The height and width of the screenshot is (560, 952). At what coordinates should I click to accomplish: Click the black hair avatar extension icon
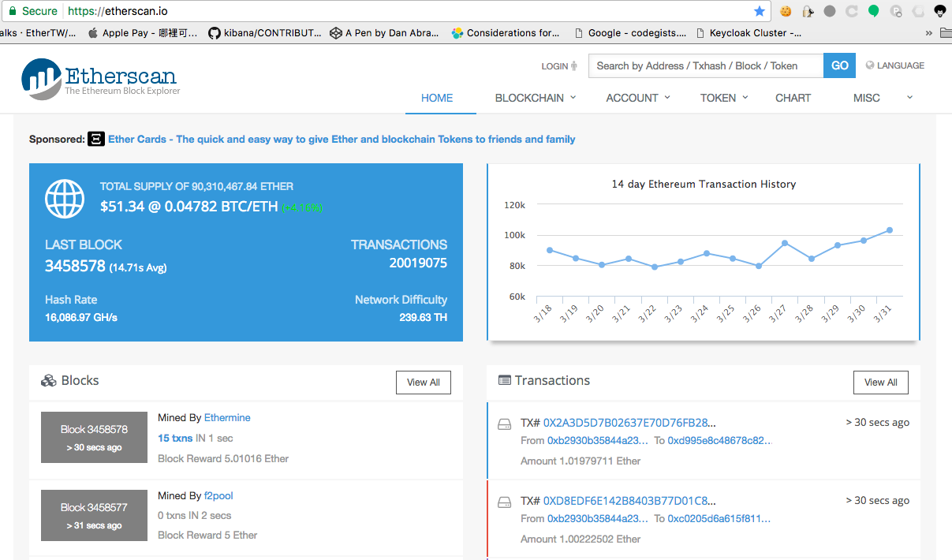tap(940, 11)
